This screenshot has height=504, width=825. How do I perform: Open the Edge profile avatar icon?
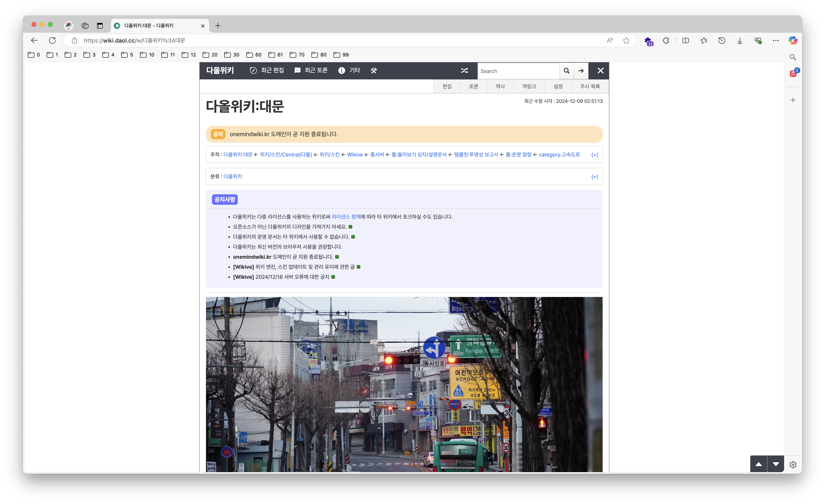point(69,25)
